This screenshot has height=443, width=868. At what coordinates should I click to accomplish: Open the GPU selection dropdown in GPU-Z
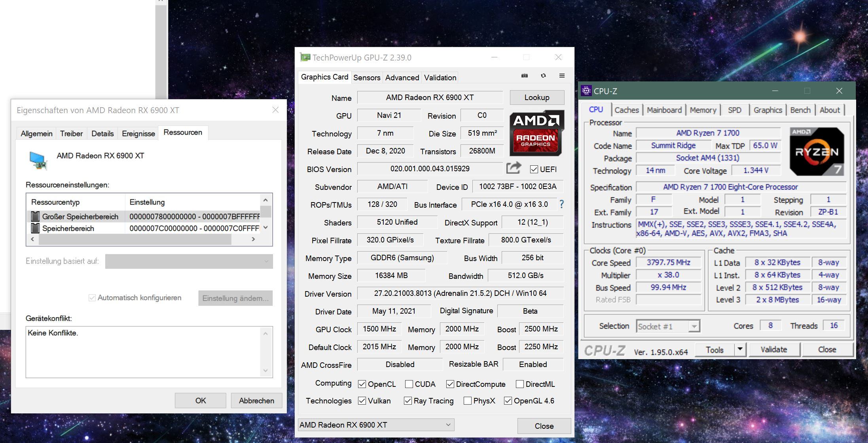pyautogui.click(x=376, y=425)
